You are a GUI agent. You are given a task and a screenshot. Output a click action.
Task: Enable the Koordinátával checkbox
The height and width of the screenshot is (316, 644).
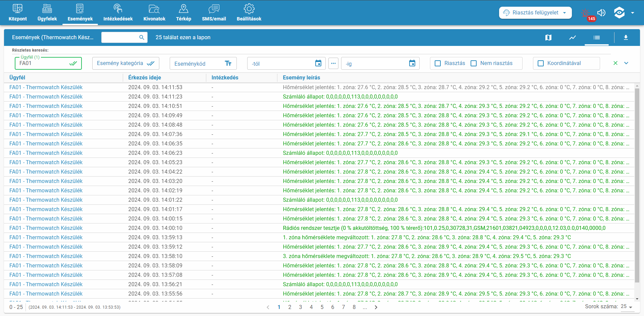(x=541, y=63)
